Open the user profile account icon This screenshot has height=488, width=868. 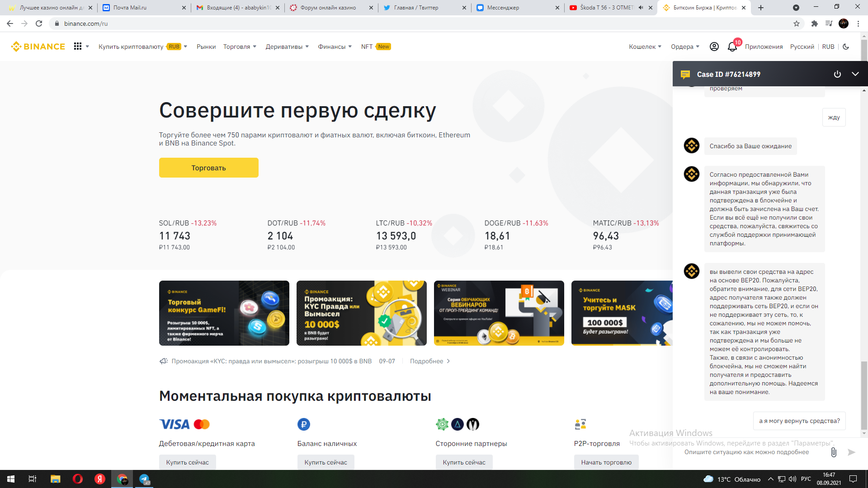[x=714, y=47]
